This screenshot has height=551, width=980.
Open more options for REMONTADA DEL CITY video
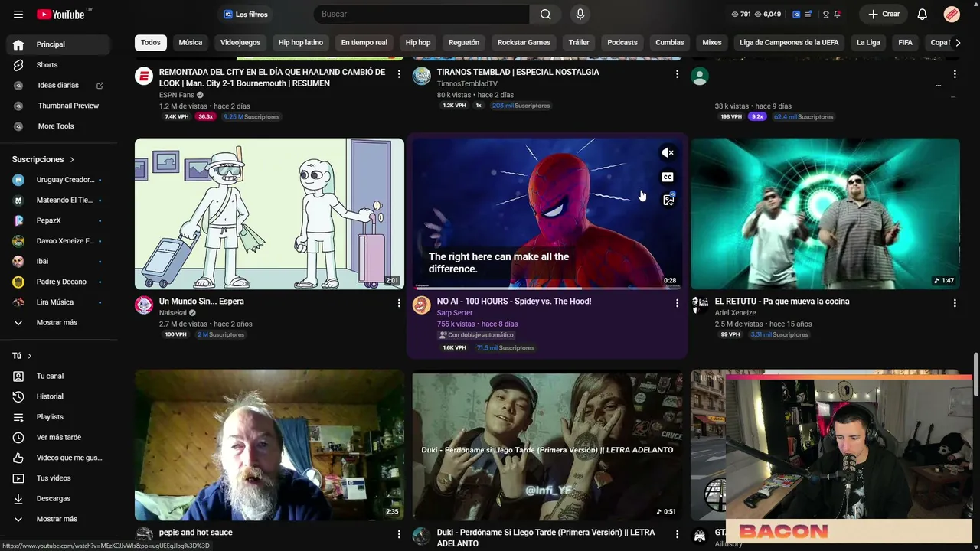click(x=399, y=74)
